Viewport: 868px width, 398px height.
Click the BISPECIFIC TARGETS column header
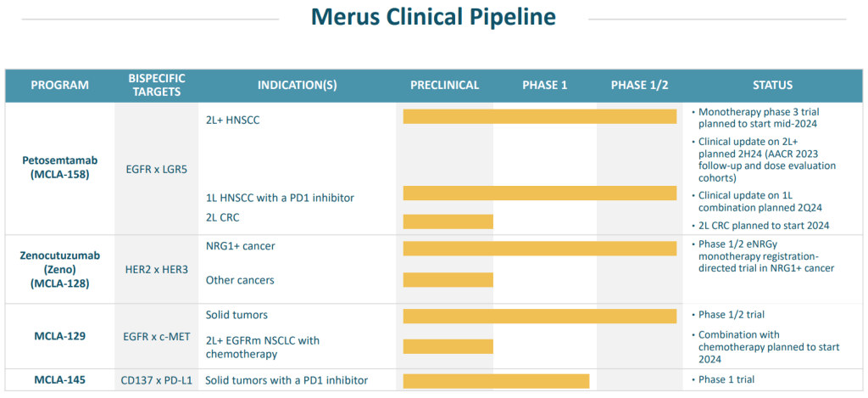pyautogui.click(x=157, y=85)
